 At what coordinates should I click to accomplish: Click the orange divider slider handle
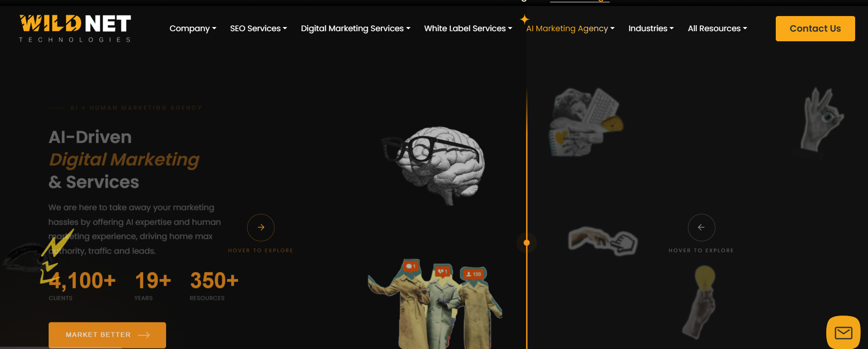point(527,243)
